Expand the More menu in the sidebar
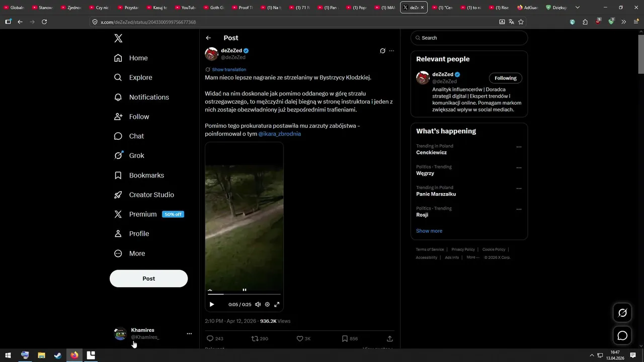 coord(129,253)
